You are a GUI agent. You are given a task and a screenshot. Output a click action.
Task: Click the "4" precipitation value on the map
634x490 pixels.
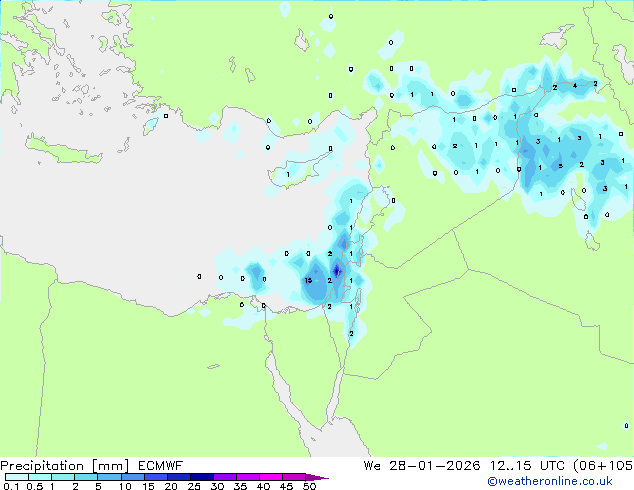[575, 86]
